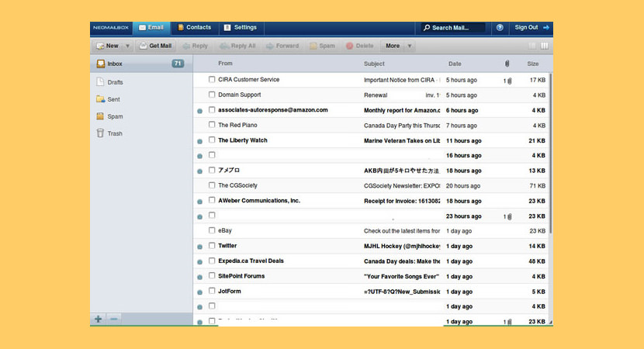Check The Red Piano message checkbox
Screen dimensions: 644x349
coord(212,124)
